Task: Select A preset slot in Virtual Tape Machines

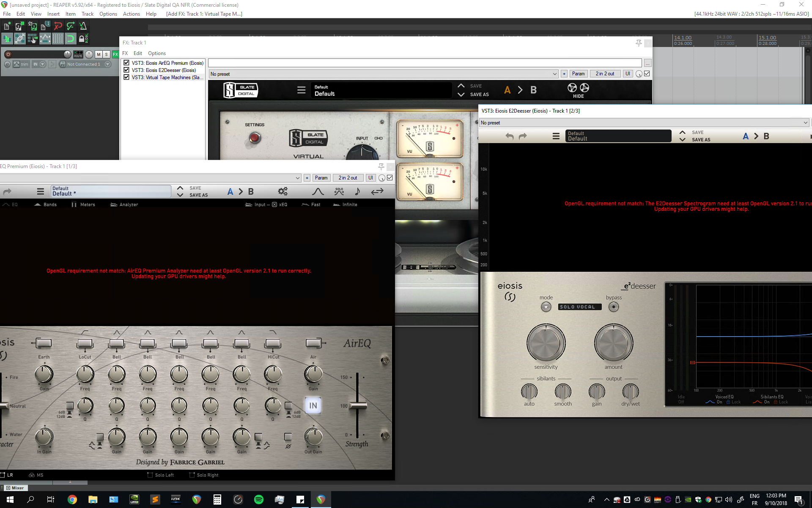Action: point(507,90)
